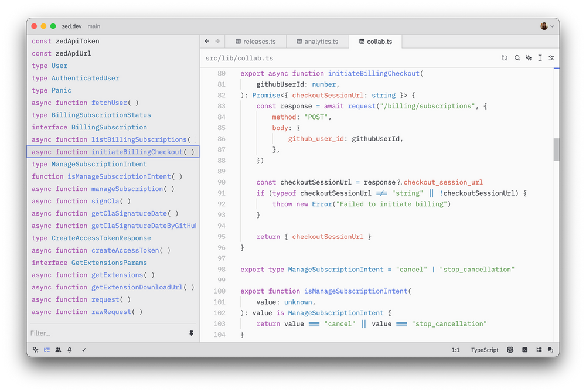Show the outline panel icon in status bar
This screenshot has height=392, width=586.
click(x=539, y=350)
